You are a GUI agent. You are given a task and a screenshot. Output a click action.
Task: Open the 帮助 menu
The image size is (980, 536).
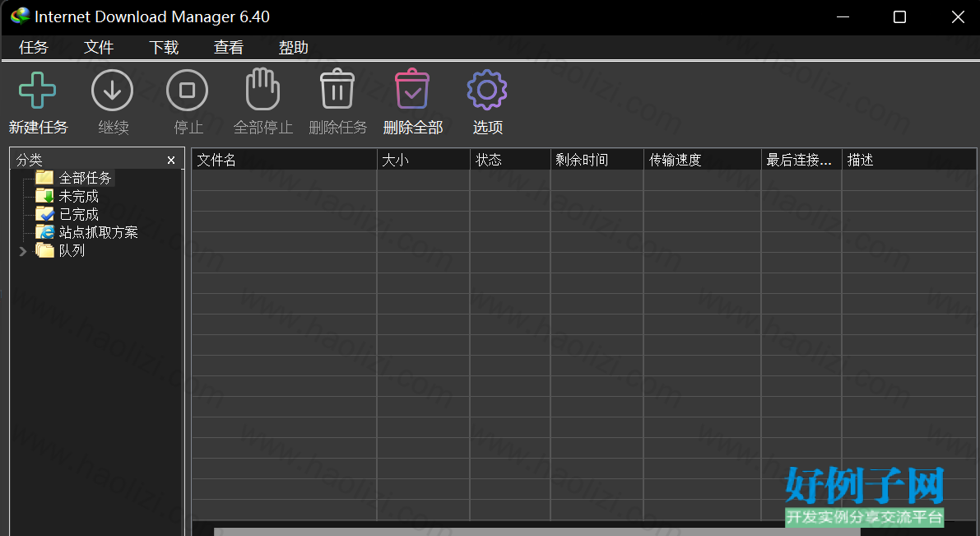[294, 48]
